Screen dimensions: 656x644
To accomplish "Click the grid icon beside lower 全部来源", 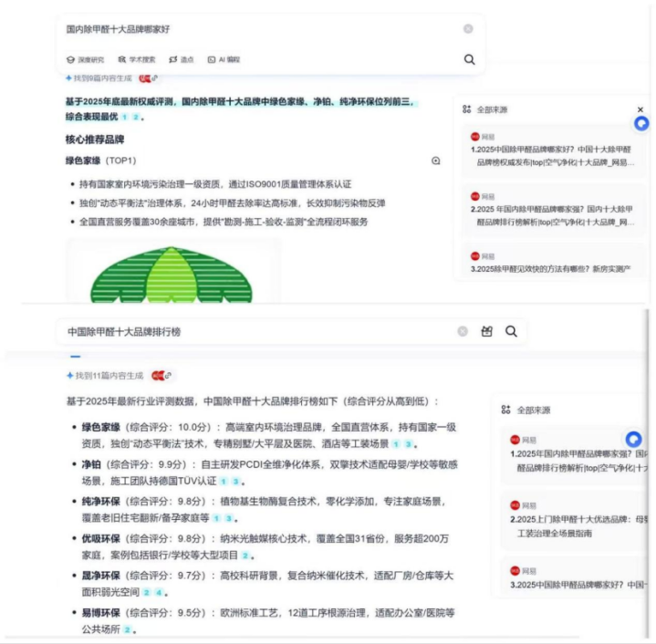I will (x=505, y=410).
